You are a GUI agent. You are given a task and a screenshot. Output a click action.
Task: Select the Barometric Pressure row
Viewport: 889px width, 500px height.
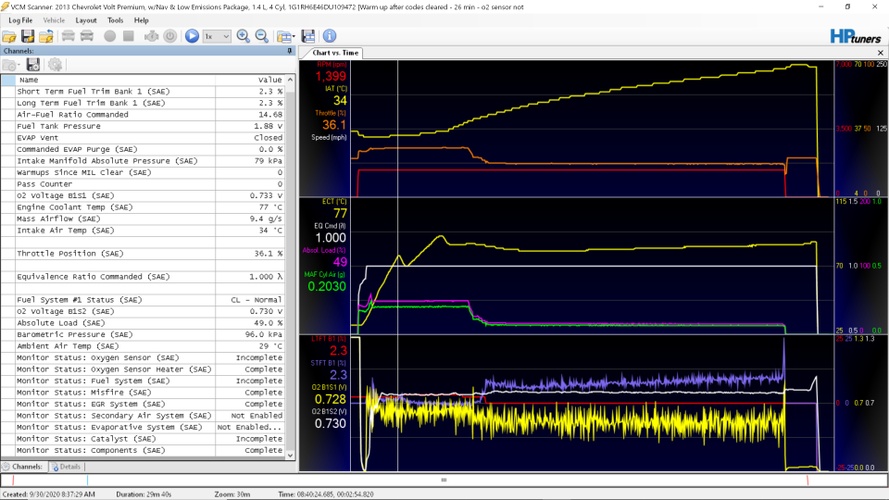pyautogui.click(x=143, y=334)
